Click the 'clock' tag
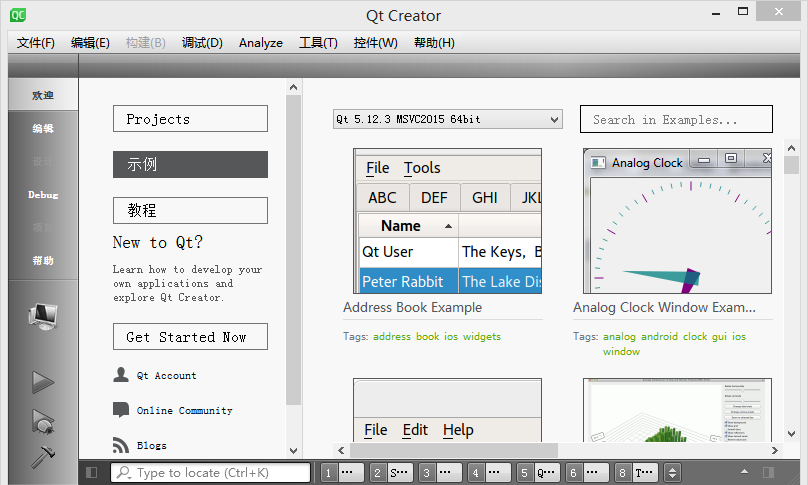This screenshot has width=808, height=485. [x=695, y=337]
